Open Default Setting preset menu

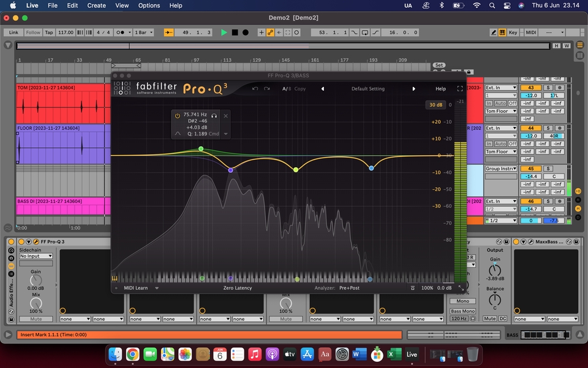pos(368,89)
